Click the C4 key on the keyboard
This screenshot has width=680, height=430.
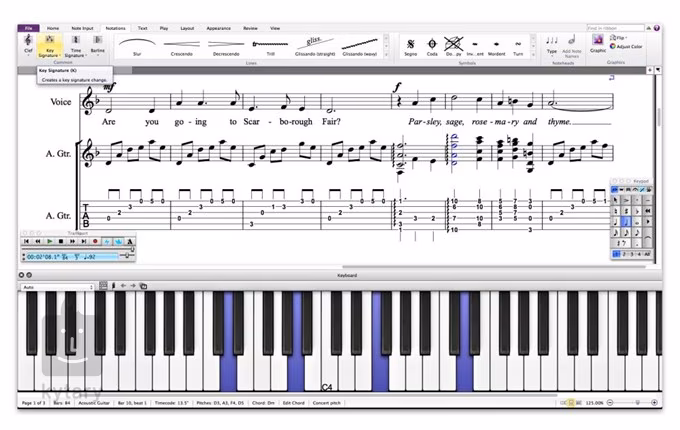pyautogui.click(x=327, y=375)
